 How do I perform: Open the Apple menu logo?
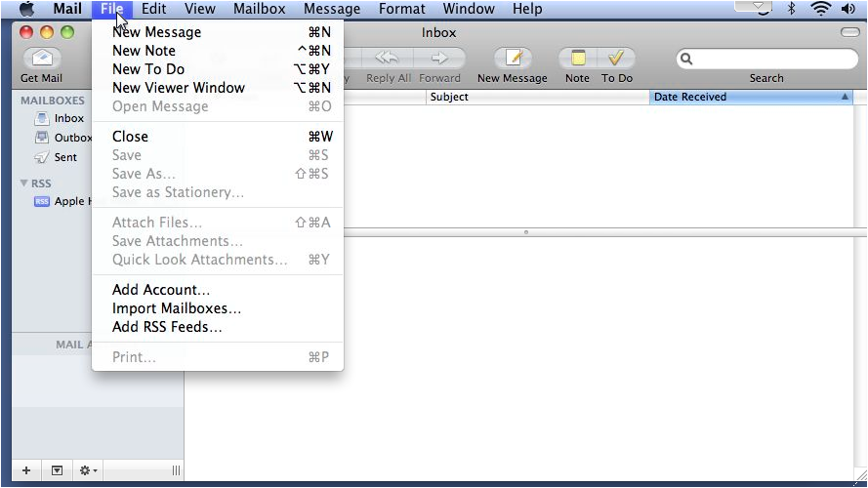(26, 9)
